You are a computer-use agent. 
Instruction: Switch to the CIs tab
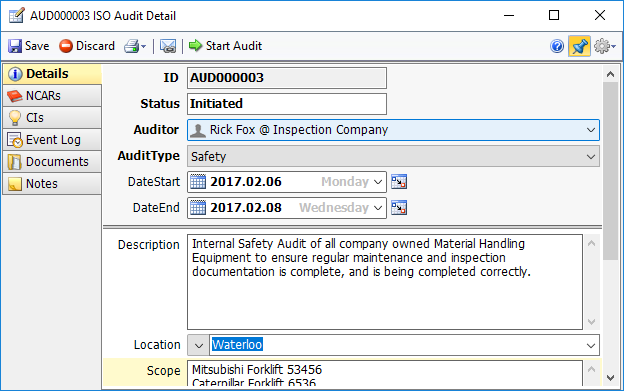pyautogui.click(x=52, y=118)
